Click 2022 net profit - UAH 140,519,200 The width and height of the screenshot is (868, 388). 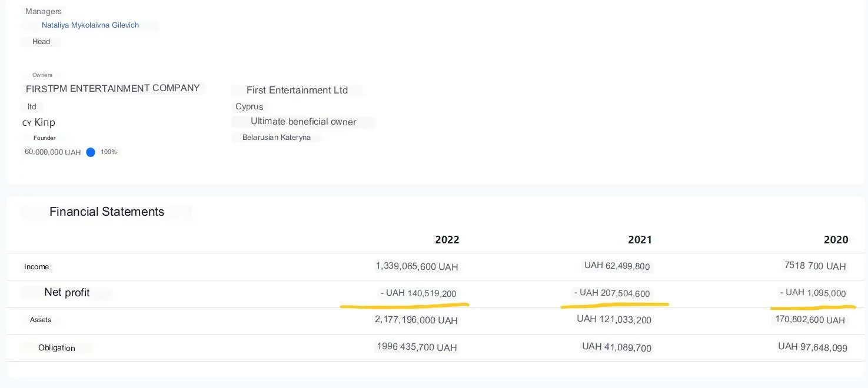pos(418,293)
